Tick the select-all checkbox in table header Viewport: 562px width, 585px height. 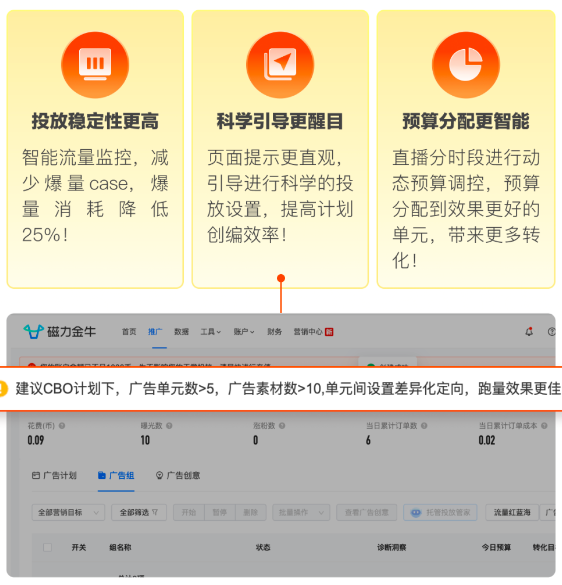(47, 547)
